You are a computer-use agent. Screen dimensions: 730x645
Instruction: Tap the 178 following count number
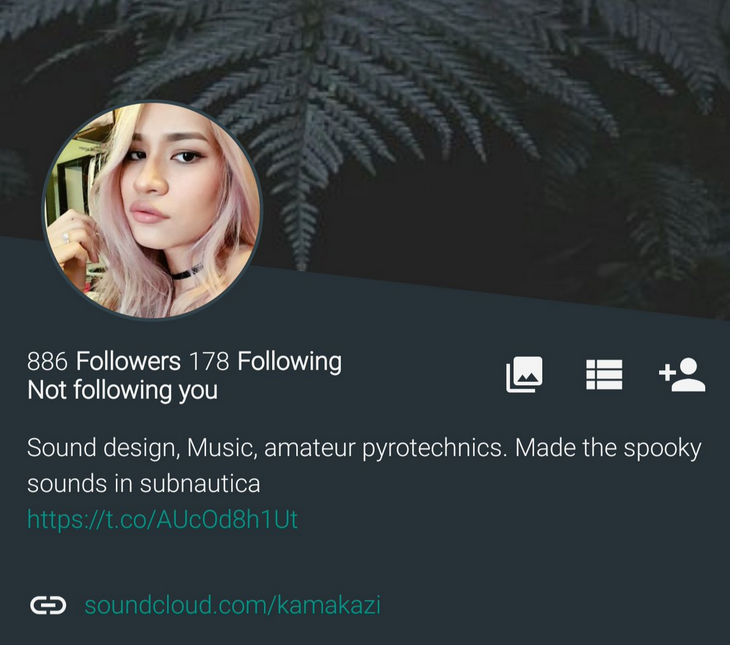(209, 361)
